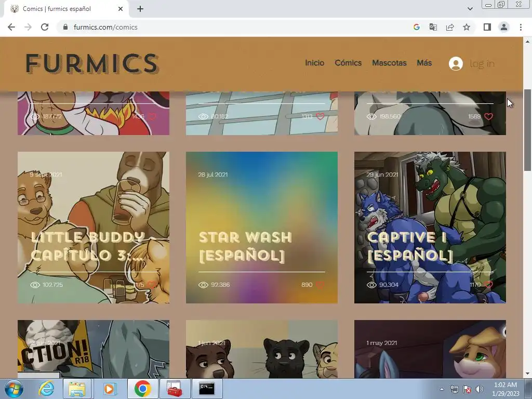Open the Google icon in address bar

417,27
